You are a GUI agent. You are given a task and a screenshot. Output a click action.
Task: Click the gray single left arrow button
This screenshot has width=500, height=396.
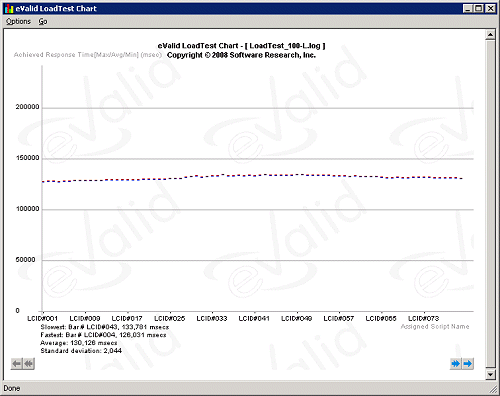[17, 364]
